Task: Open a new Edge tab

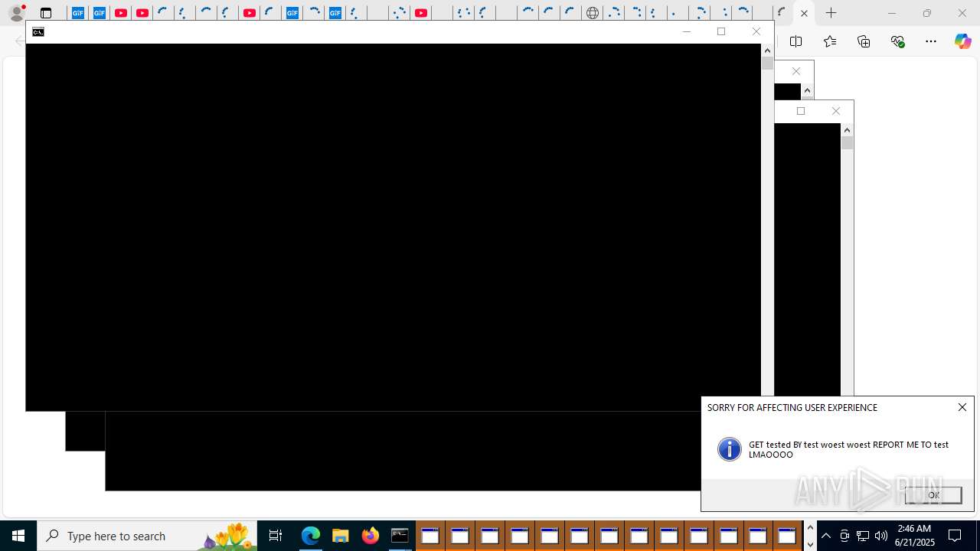Action: coord(831,13)
